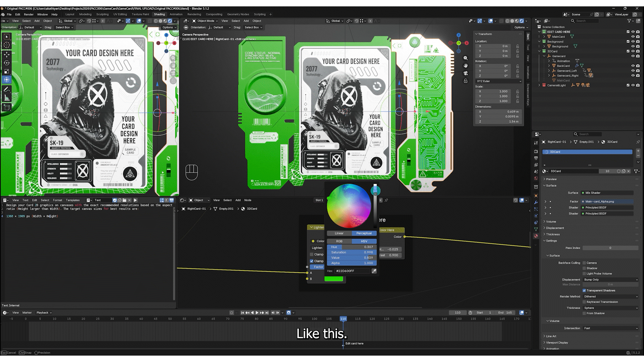Open the Node menu in shader editor
This screenshot has width=644, height=362.
[248, 200]
